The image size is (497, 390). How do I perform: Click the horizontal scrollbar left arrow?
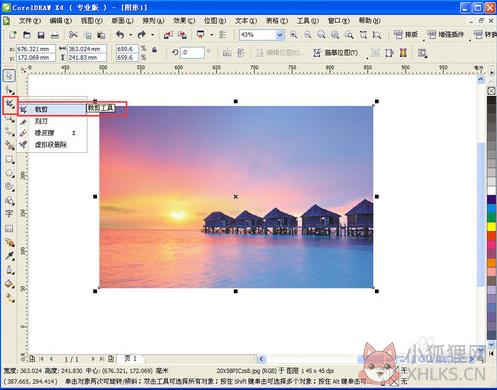click(x=261, y=359)
